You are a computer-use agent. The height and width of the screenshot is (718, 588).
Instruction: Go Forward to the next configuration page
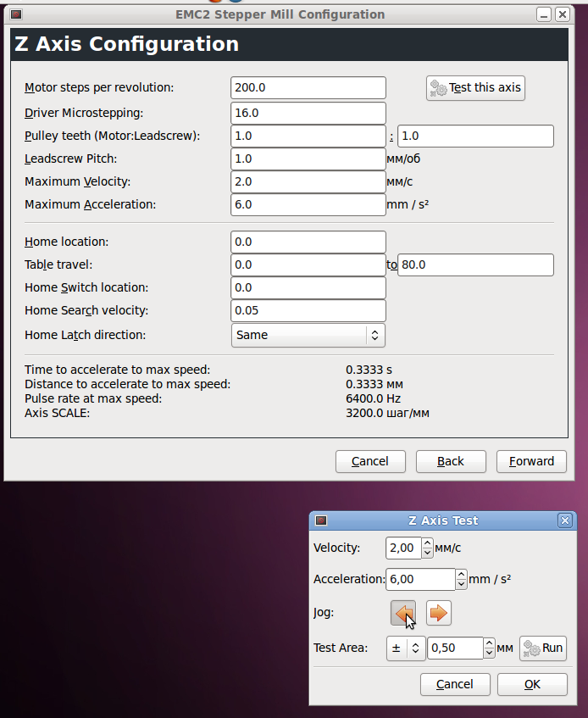(531, 461)
